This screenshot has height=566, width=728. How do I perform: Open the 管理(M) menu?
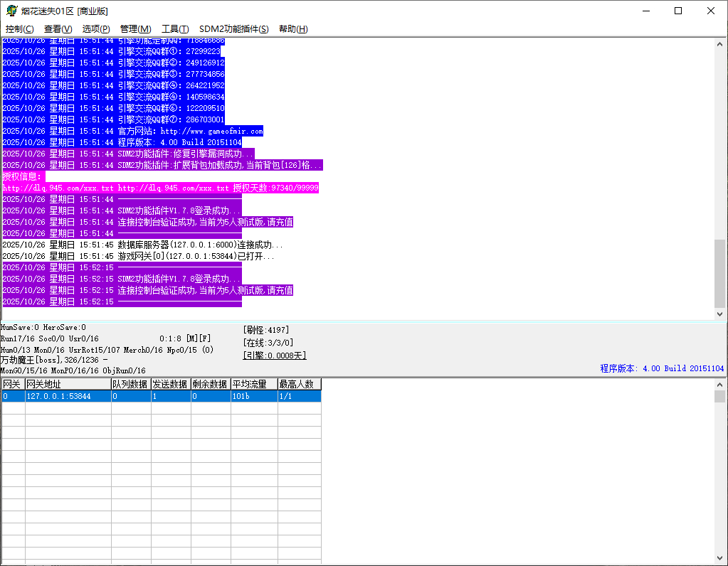click(x=135, y=29)
